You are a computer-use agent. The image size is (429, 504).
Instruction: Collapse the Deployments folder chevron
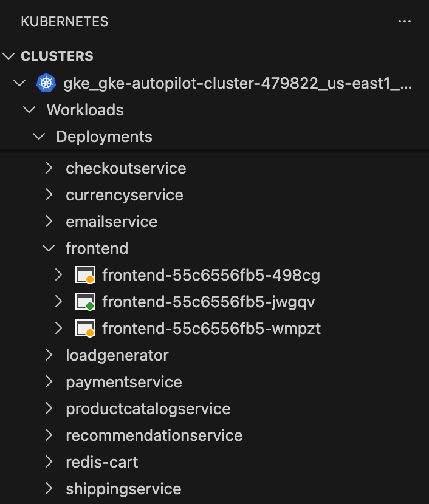point(39,137)
